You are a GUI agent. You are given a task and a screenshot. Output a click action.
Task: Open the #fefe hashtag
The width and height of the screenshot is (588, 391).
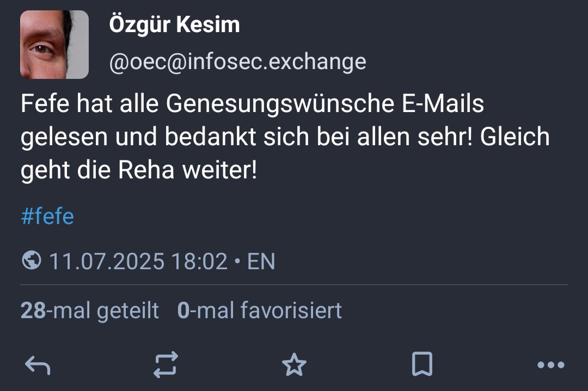pyautogui.click(x=47, y=216)
